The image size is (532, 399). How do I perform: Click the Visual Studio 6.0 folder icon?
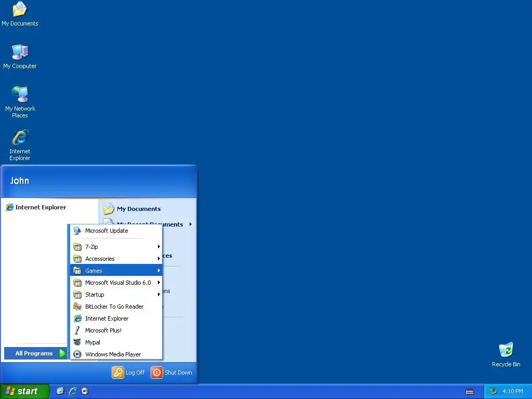click(77, 283)
